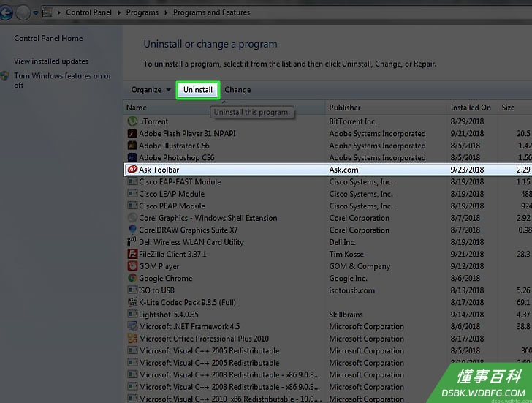Click install date 9/14/2018
The height and width of the screenshot is (403, 532).
coord(467,314)
